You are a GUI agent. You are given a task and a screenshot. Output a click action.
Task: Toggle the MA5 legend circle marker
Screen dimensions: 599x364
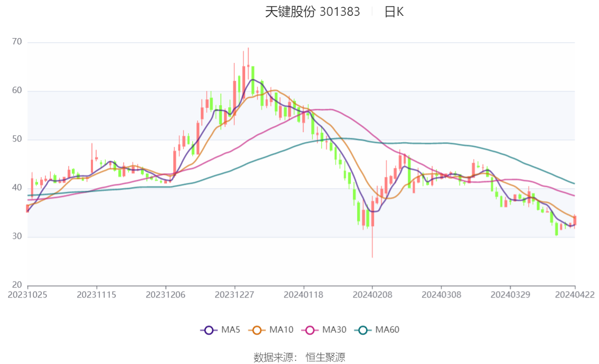pyautogui.click(x=209, y=330)
